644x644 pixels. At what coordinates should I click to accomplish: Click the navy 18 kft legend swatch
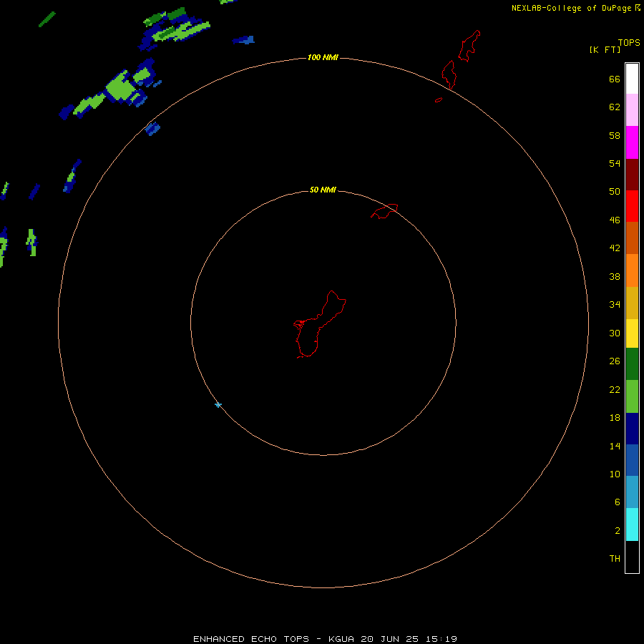pos(632,429)
